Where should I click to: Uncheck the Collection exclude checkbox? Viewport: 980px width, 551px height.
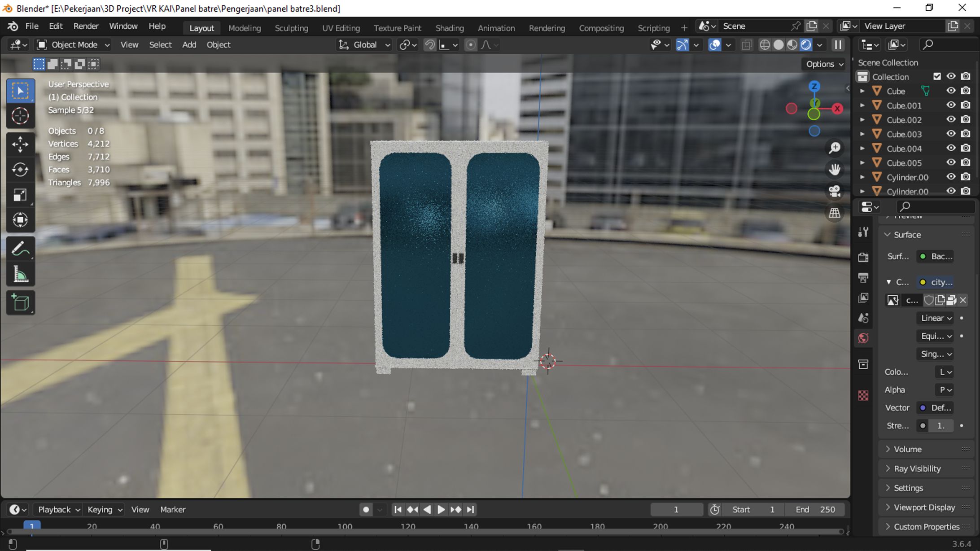(x=937, y=76)
